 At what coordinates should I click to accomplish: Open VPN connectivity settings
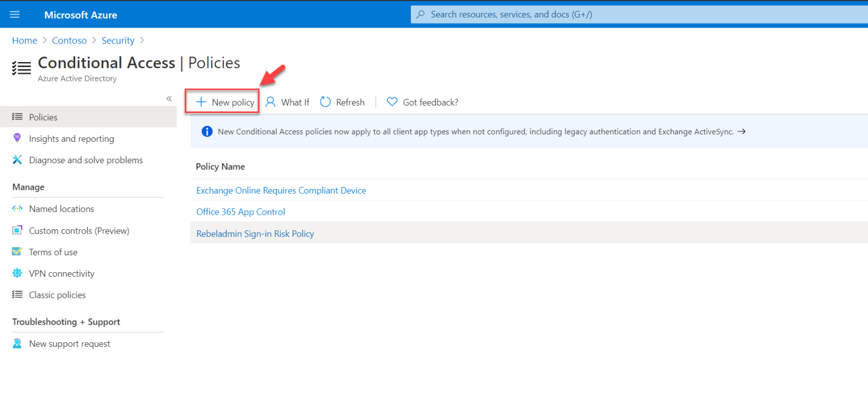pyautogui.click(x=62, y=273)
